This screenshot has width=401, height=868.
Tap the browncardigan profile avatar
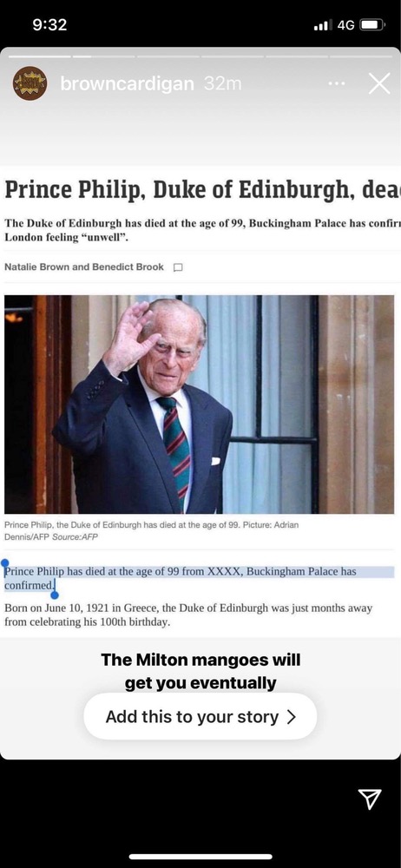30,83
